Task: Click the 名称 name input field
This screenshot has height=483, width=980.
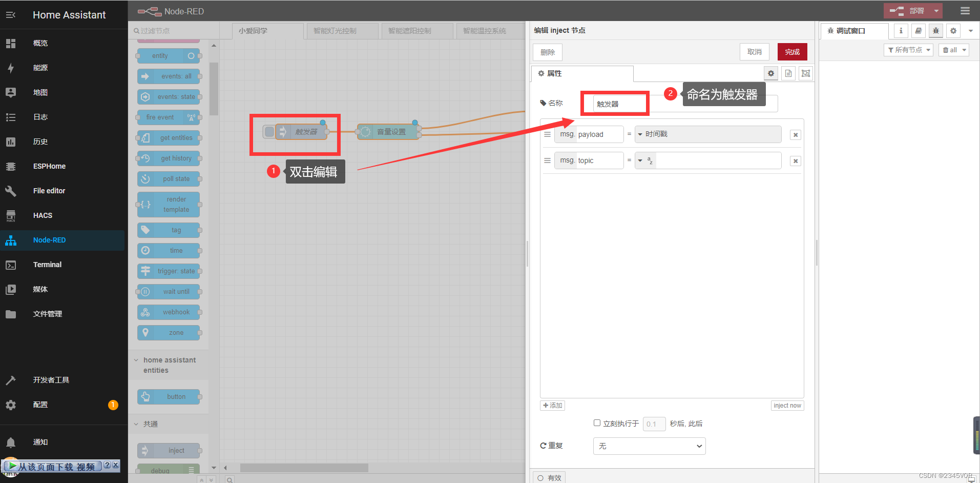Action: (x=685, y=104)
